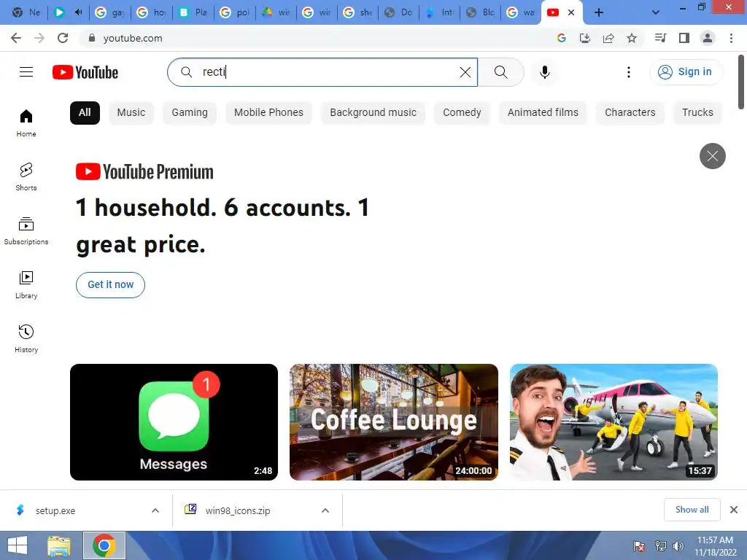The width and height of the screenshot is (747, 560).
Task: Open YouTube settings three-dot menu
Action: 628,72
